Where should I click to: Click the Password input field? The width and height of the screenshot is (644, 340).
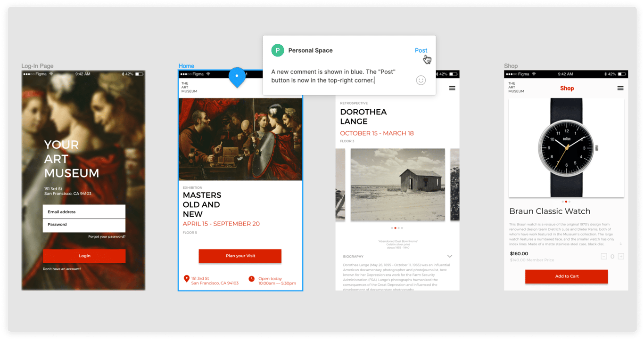tap(84, 225)
